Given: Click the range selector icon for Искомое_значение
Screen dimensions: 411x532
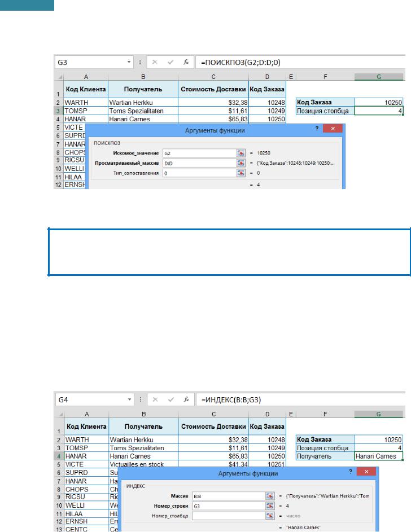Looking at the screenshot, I should [x=241, y=153].
